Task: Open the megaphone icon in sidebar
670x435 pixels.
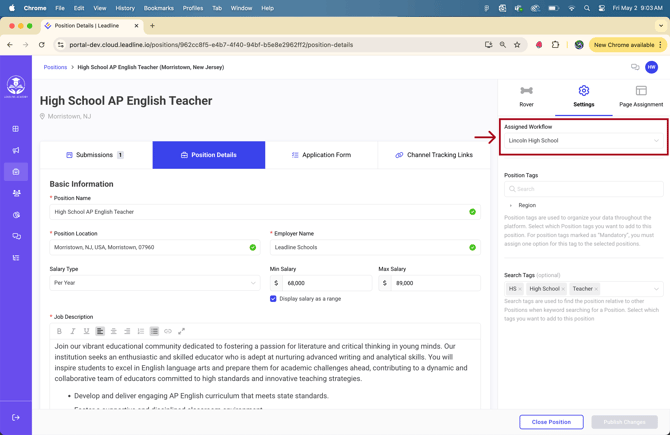Action: (16, 150)
